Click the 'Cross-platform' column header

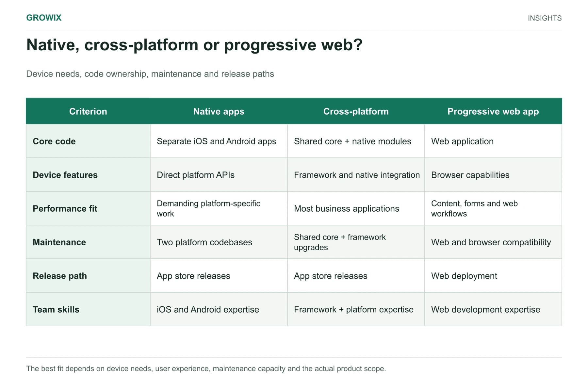(356, 111)
